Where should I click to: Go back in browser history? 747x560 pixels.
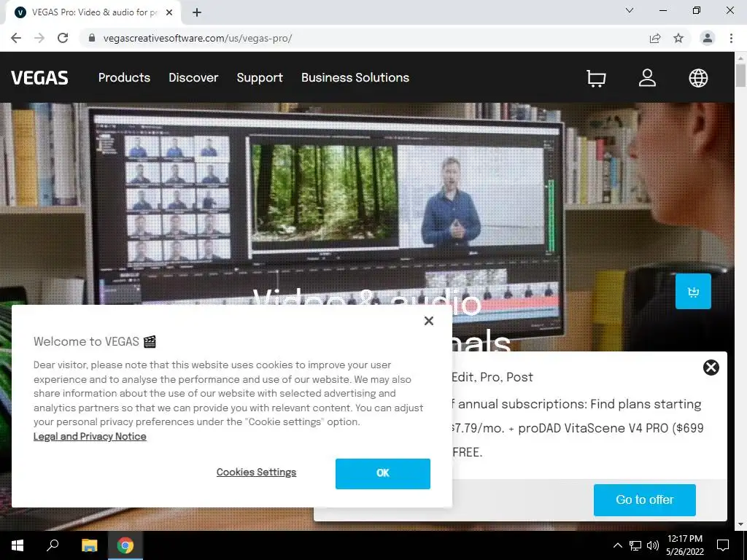pyautogui.click(x=16, y=38)
